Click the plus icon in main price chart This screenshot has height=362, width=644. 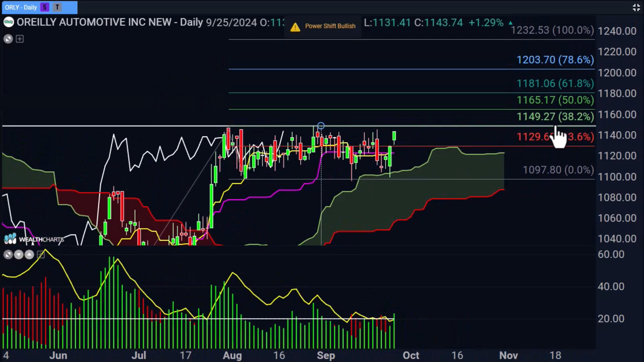point(20,39)
